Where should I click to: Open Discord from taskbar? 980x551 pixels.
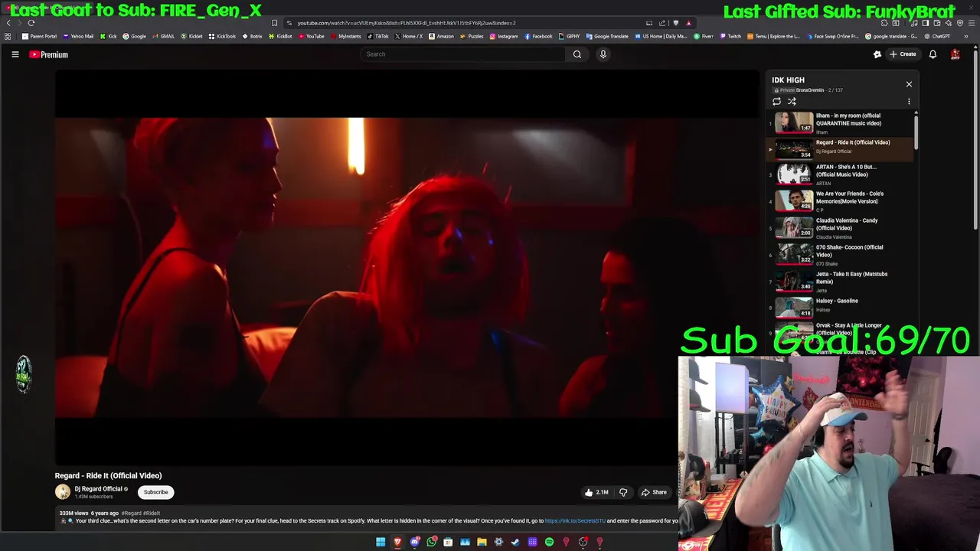(x=414, y=542)
